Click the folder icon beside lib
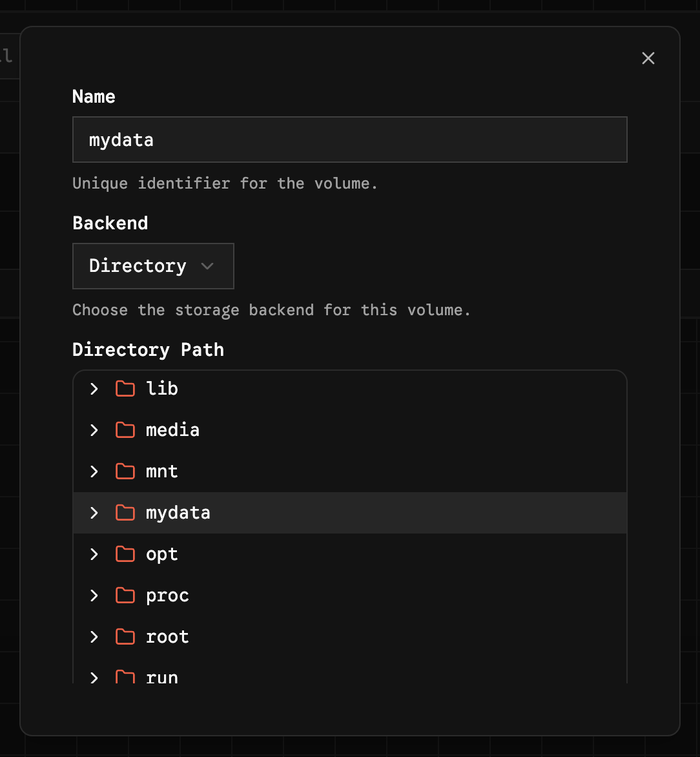This screenshot has height=757, width=700. 125,388
